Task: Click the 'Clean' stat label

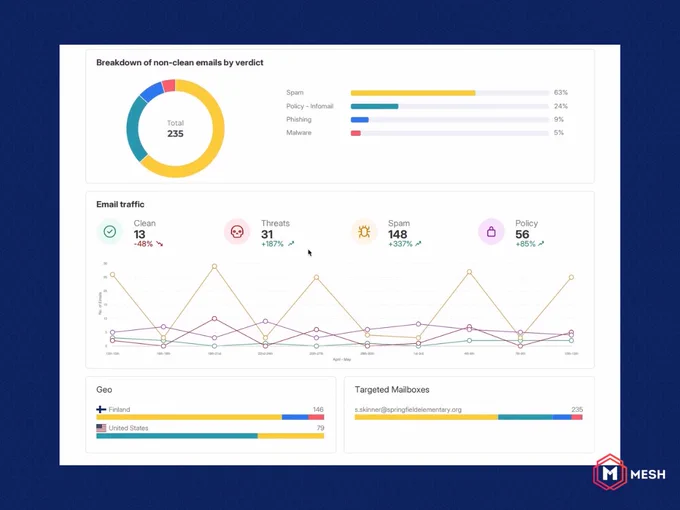Action: click(144, 223)
